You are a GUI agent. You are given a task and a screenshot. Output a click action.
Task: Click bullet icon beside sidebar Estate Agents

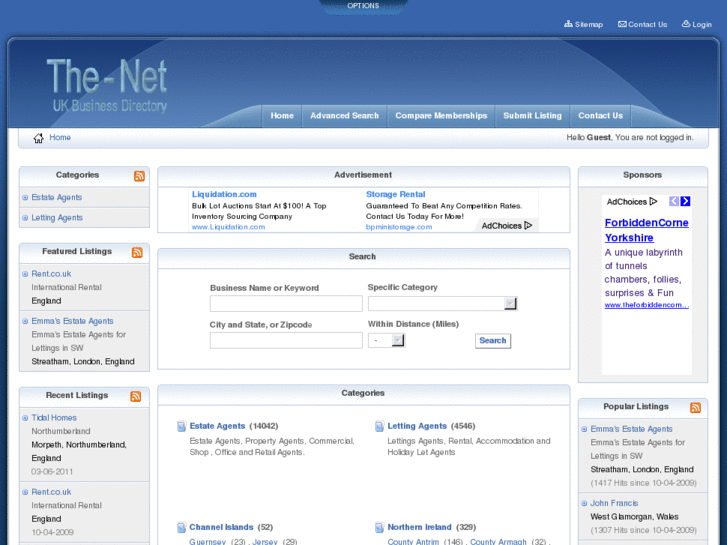click(x=25, y=198)
